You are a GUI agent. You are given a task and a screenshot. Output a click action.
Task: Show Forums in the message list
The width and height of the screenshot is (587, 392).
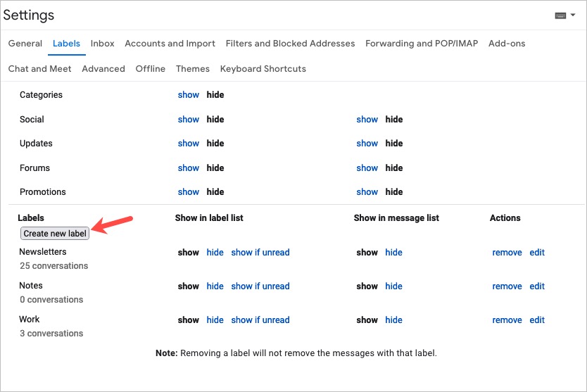click(367, 168)
